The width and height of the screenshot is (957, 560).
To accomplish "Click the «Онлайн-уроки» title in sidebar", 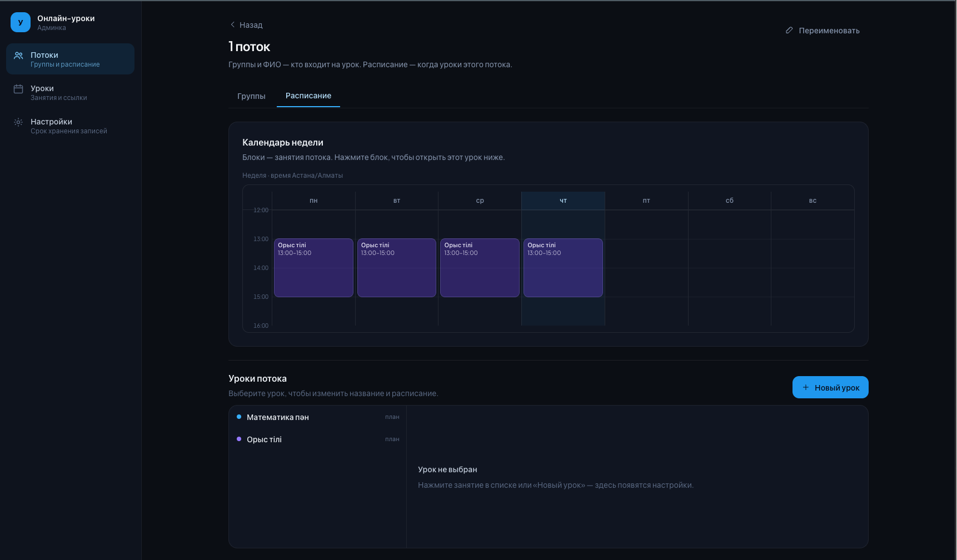I will tap(66, 18).
